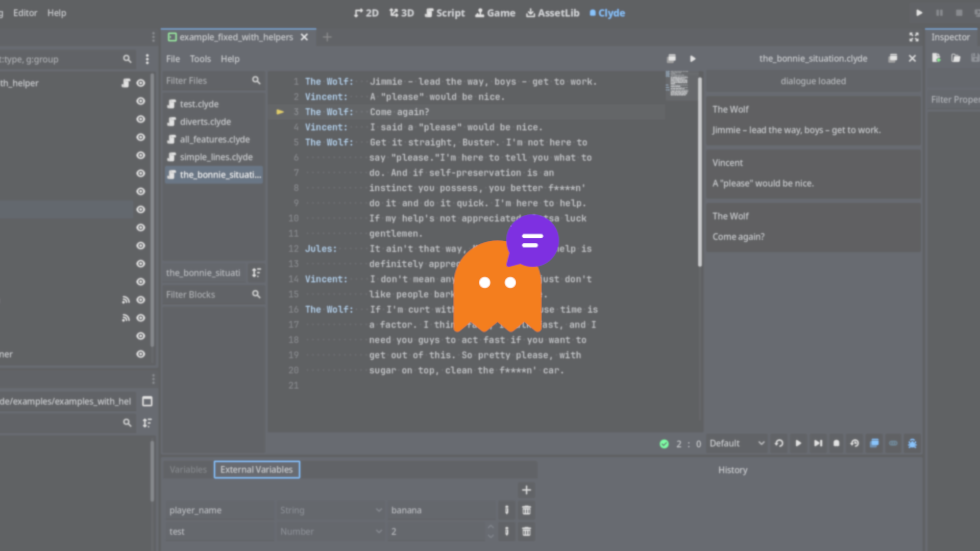Click the load resource folder icon in Inspector

point(955,58)
